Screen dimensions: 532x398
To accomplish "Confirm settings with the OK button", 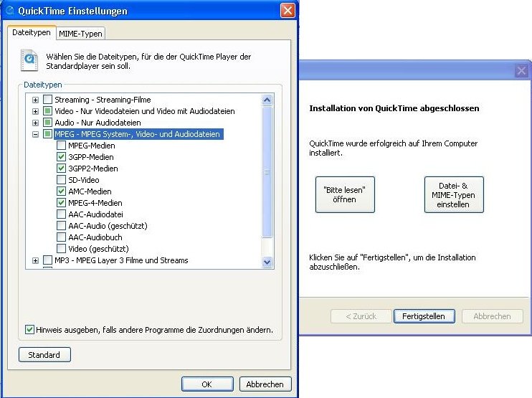I will click(x=207, y=384).
